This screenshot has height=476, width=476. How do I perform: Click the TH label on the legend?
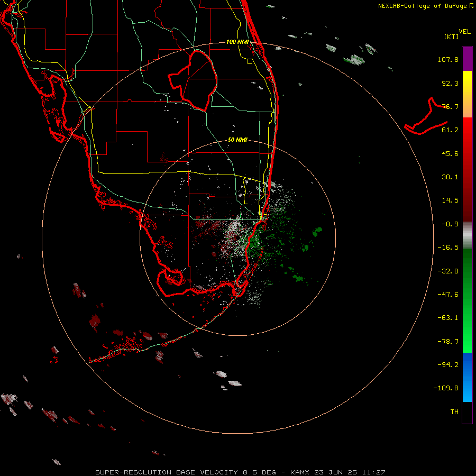click(454, 412)
